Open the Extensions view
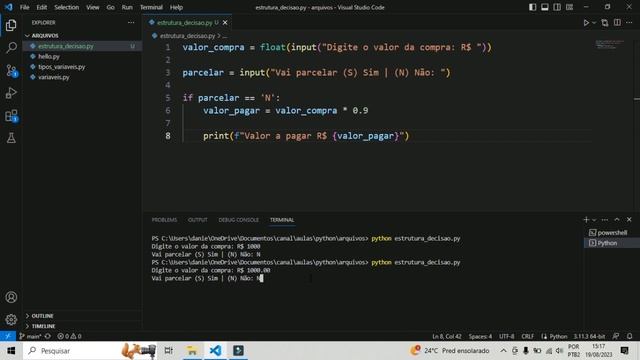The image size is (640, 360). [x=11, y=116]
